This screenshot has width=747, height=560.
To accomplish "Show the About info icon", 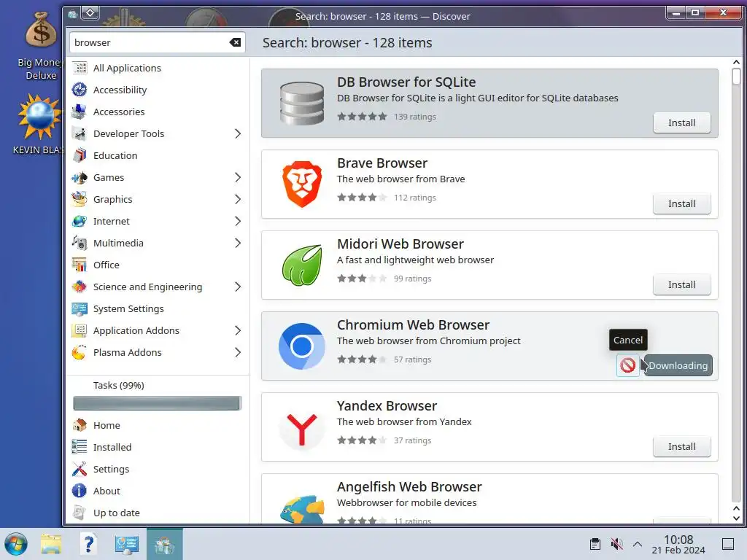I will point(80,491).
